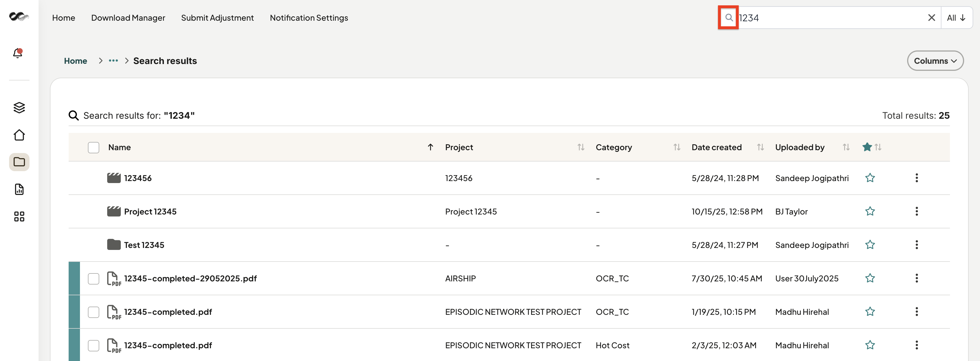Expand the breadcrumb ellipsis
The height and width of the screenshot is (361, 980).
tap(113, 61)
